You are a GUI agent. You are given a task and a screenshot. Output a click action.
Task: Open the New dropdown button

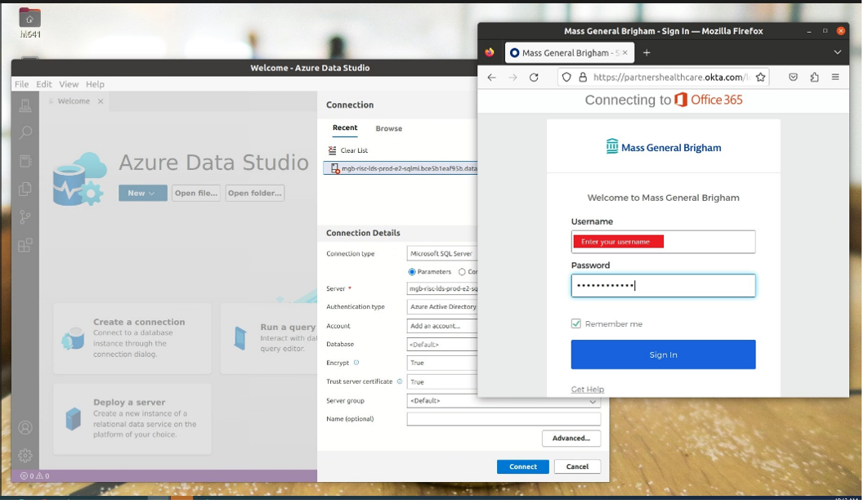tap(142, 194)
